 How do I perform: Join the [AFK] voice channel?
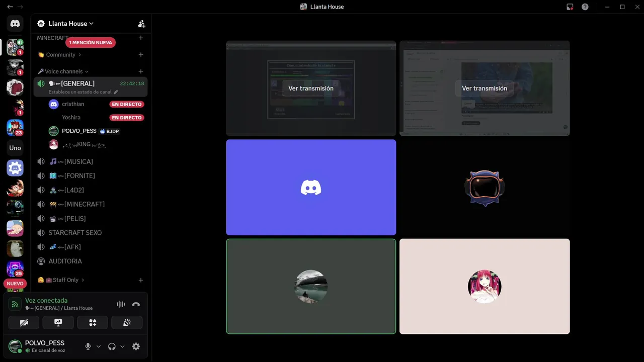coord(91,247)
